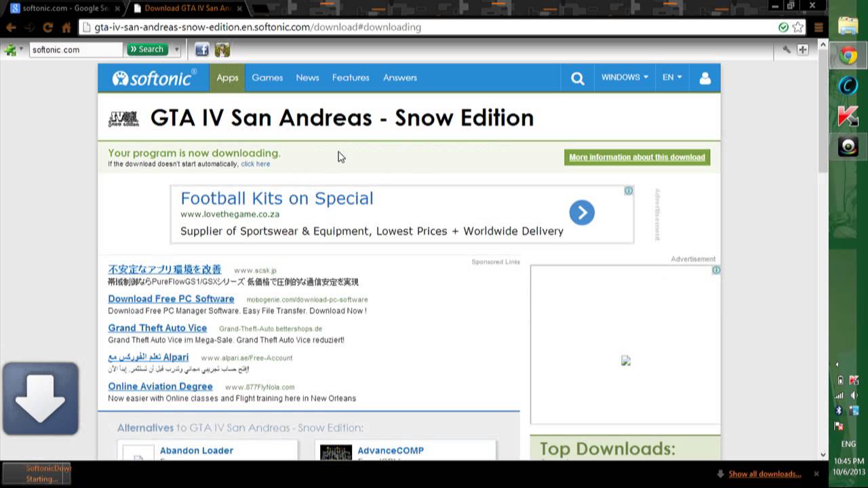Open the EN language dropdown

[672, 78]
